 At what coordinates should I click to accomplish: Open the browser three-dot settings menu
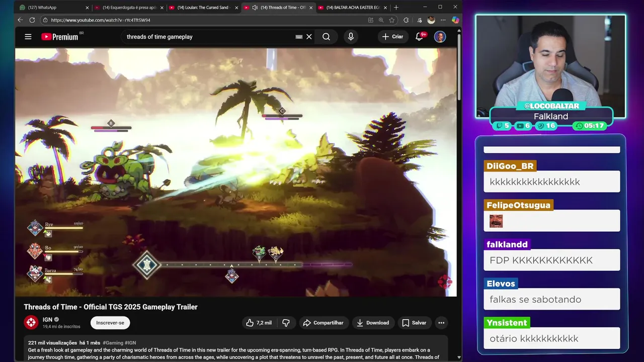click(443, 20)
